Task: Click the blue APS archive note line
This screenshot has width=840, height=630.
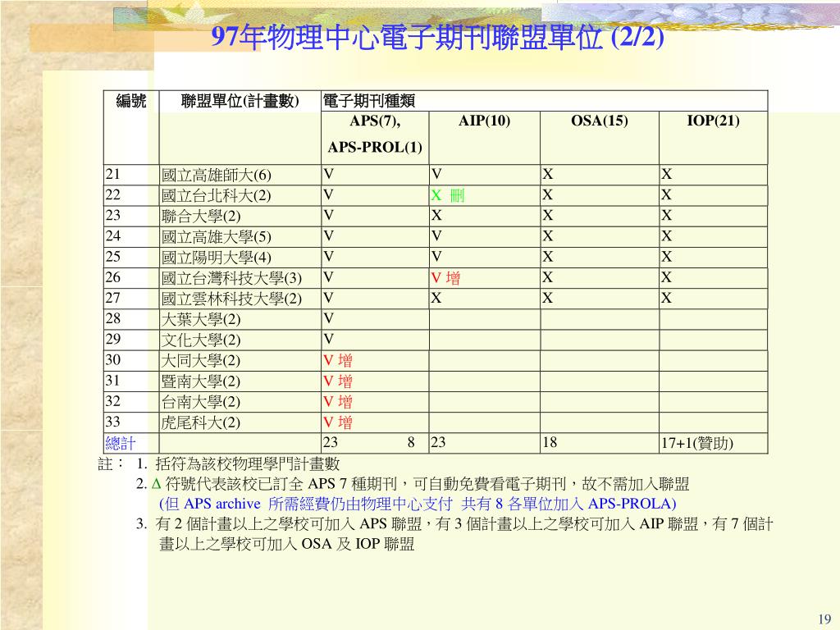Action: pos(418,504)
